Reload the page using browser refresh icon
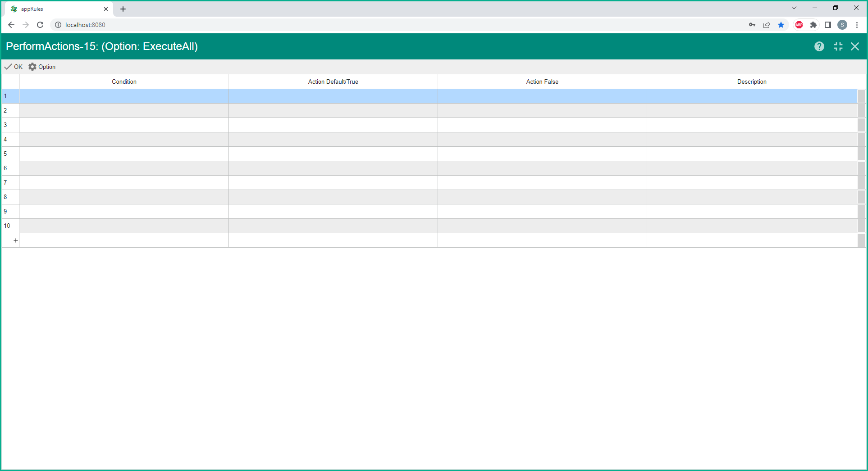868x471 pixels. [x=40, y=25]
